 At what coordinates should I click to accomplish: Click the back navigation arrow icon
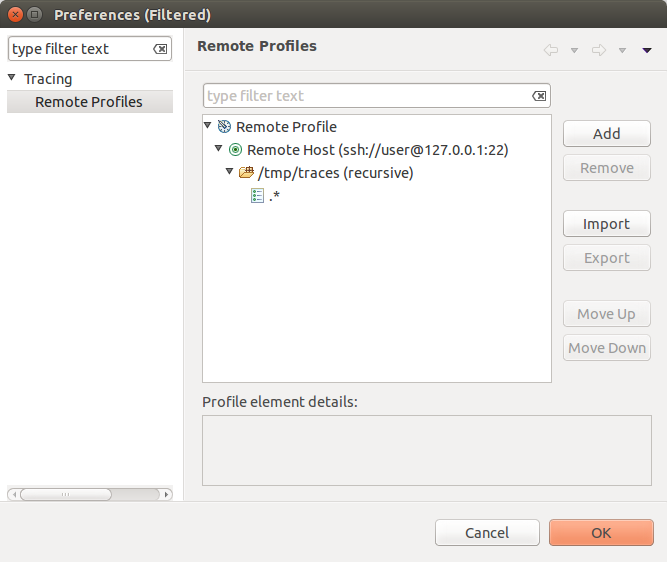[x=551, y=50]
